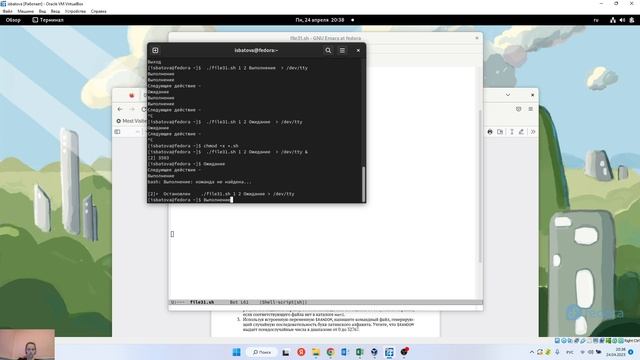640x360 pixels.
Task: Switch the GNOME keyboard layout indicator
Action: [x=596, y=20]
